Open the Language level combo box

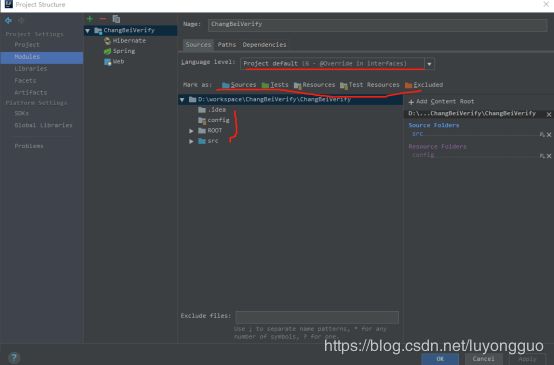pos(337,64)
